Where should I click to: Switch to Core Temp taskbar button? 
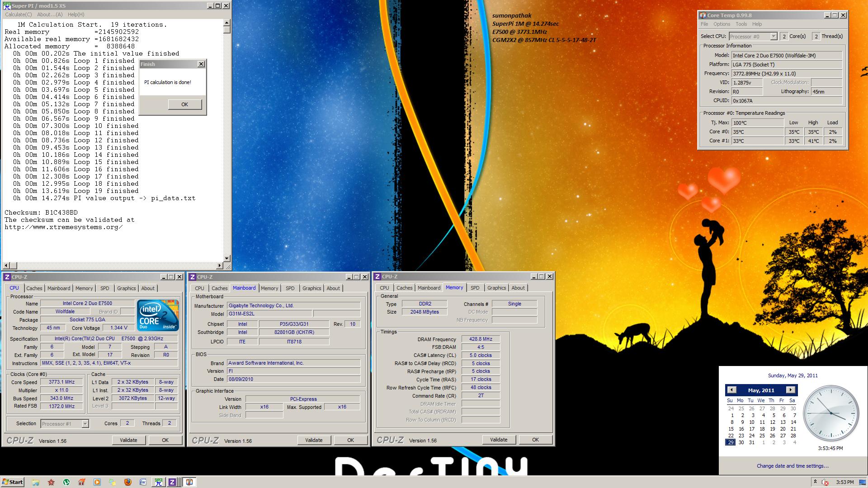tap(189, 482)
